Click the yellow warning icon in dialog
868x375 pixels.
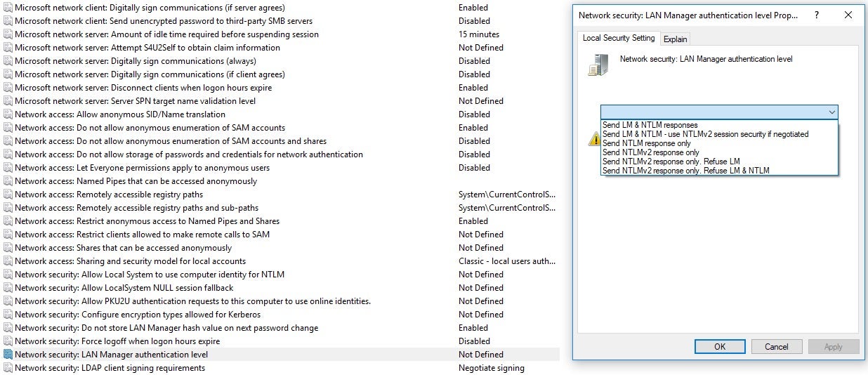(593, 139)
